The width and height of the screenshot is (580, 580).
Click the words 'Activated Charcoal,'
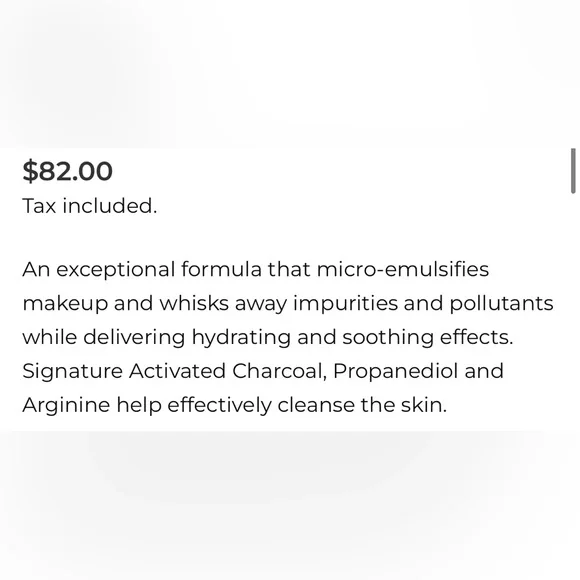coord(228,371)
